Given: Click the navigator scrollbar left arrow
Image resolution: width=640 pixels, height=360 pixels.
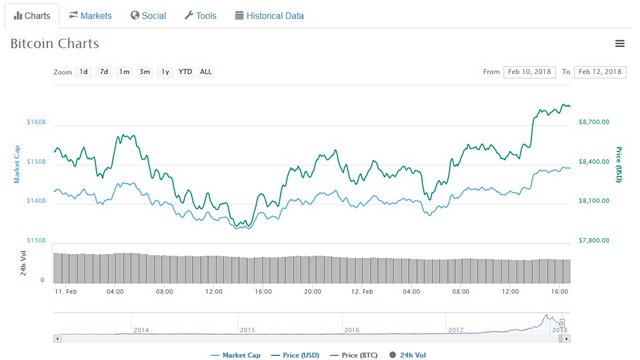Looking at the screenshot, I should (x=58, y=338).
